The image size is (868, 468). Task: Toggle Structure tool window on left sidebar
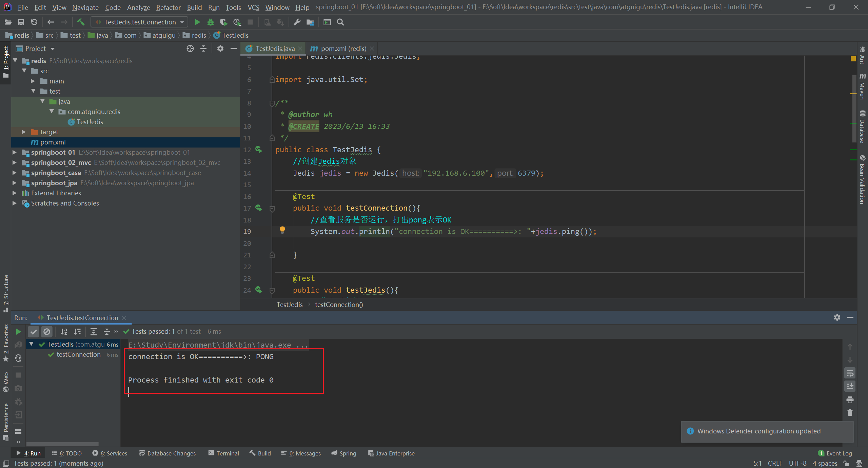[6, 294]
